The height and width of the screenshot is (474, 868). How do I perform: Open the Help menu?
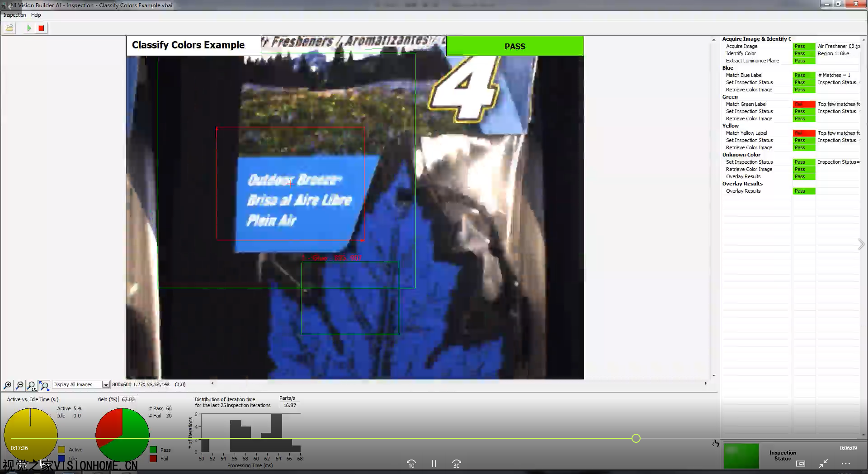(x=36, y=15)
